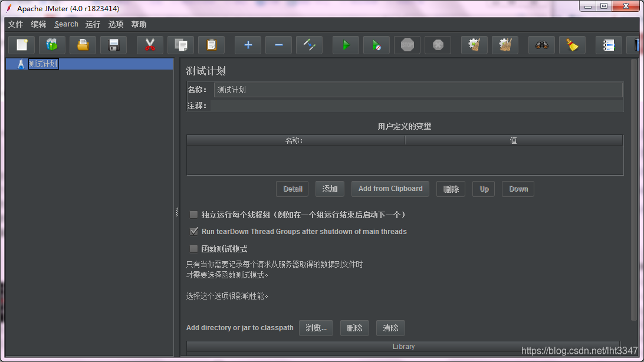Create a new test plan via New icon

coord(22,45)
